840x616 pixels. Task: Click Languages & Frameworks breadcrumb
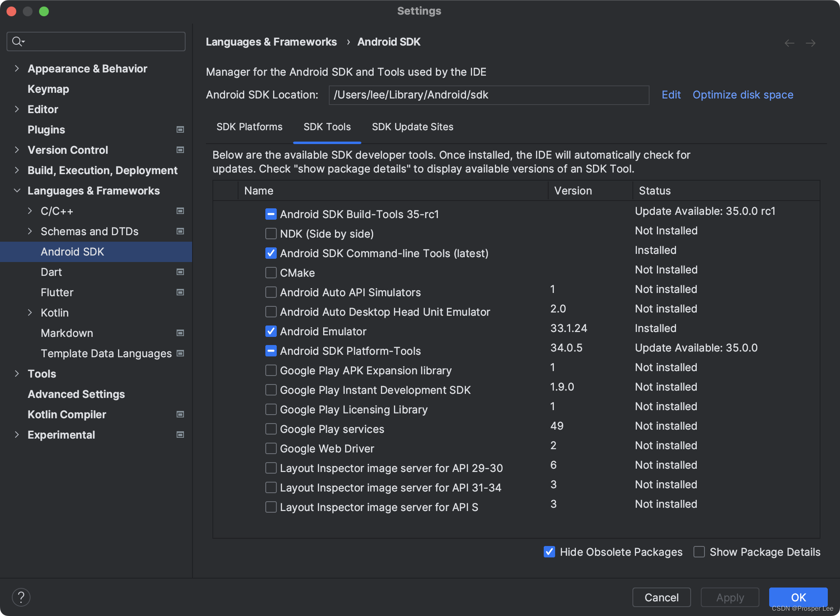pyautogui.click(x=271, y=42)
